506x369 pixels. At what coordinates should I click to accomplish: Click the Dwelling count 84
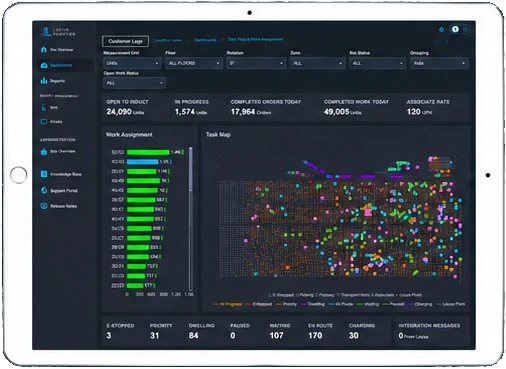[x=193, y=335]
